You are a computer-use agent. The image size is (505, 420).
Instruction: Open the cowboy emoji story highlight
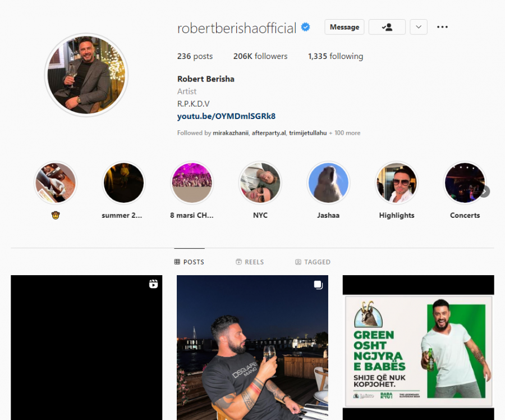[x=56, y=182]
